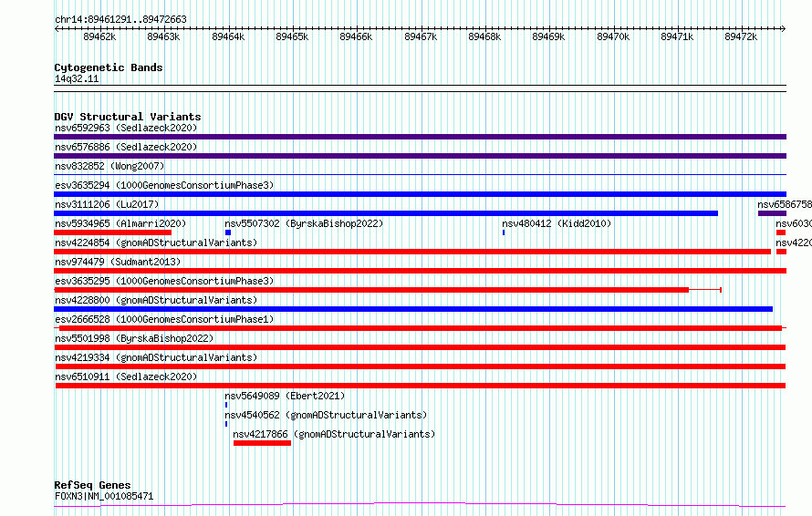
Task: Open nsv3111206 (Lu2017) variant label
Action: [x=107, y=204]
